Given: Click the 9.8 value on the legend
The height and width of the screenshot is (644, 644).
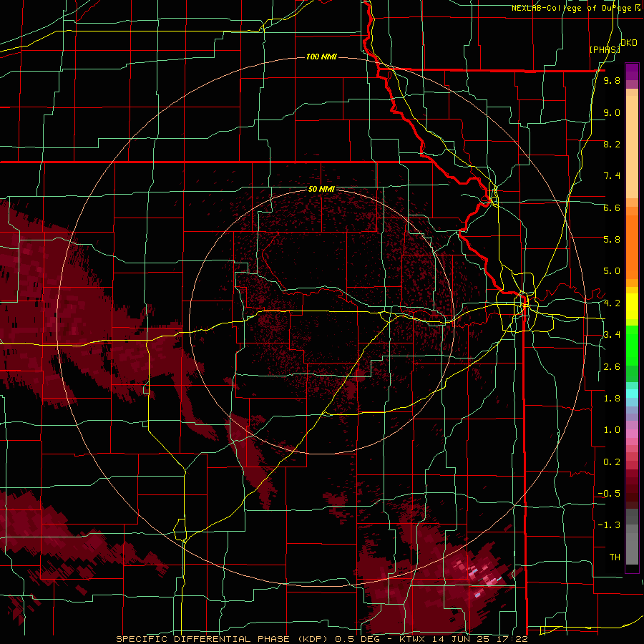Looking at the screenshot, I should pyautogui.click(x=612, y=80).
